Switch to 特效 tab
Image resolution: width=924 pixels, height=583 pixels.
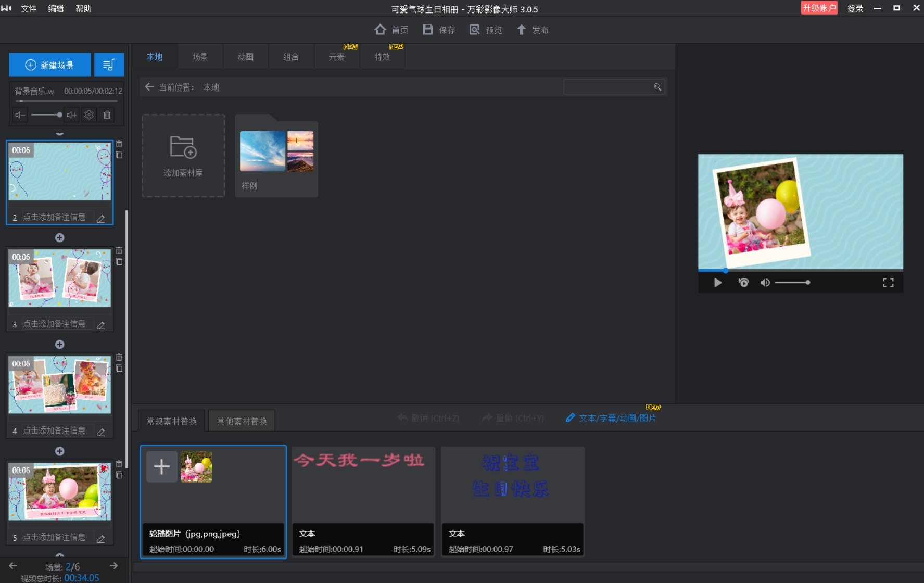point(382,57)
